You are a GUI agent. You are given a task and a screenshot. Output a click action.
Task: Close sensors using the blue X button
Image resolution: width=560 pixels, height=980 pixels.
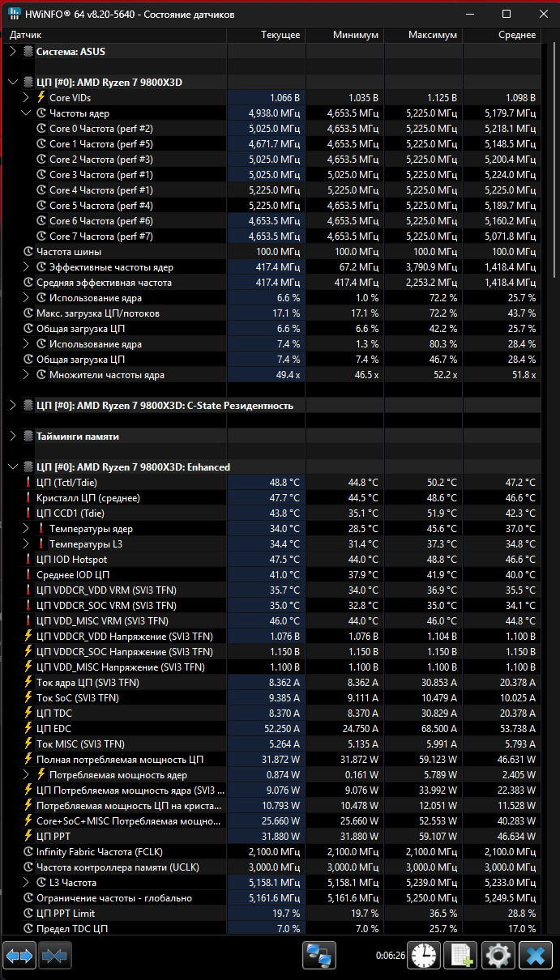[x=535, y=956]
